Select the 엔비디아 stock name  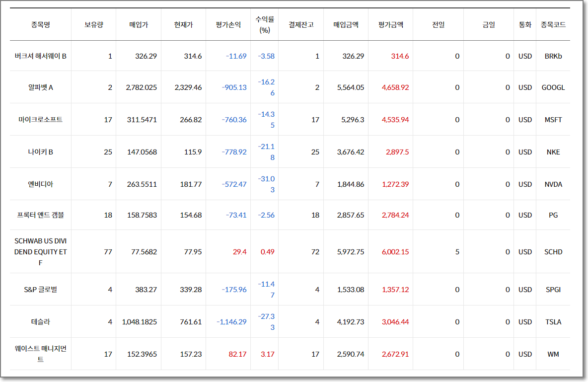[41, 184]
